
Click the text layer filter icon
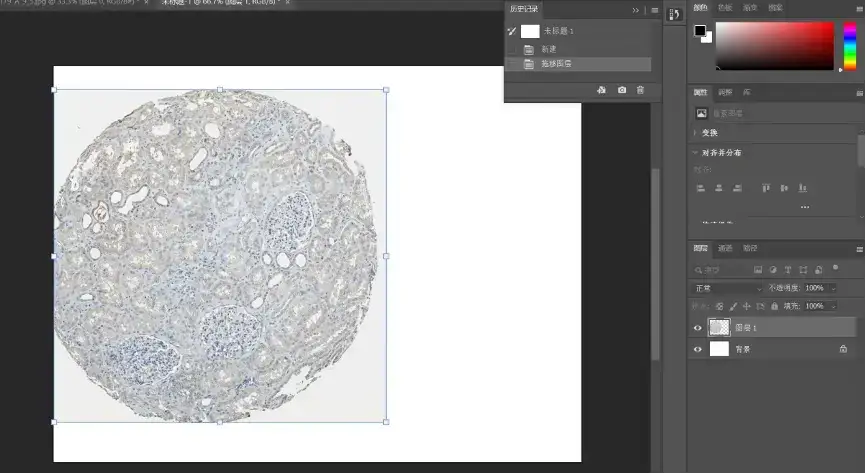tap(788, 270)
